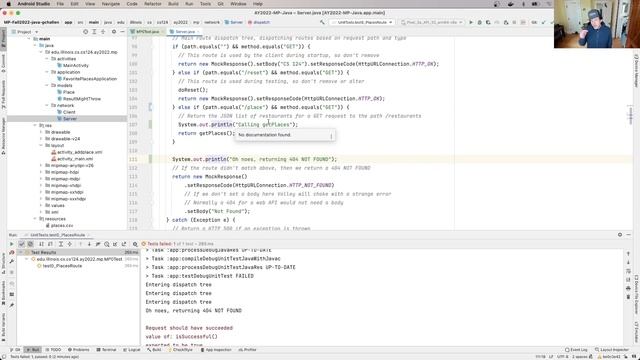Click wrench icon in Run panel gutter
Screen dimensions: 640x360
coord(11,261)
